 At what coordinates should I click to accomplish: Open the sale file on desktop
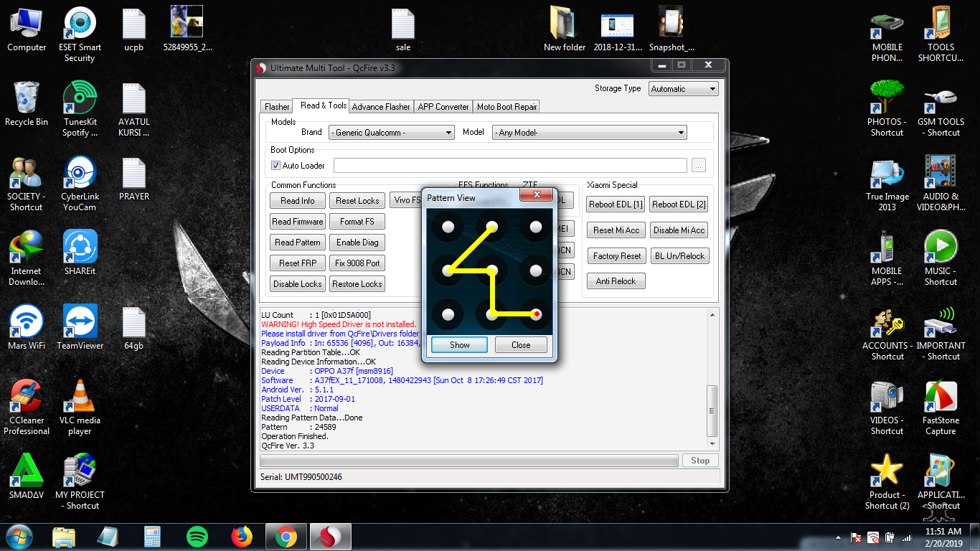pos(403,29)
